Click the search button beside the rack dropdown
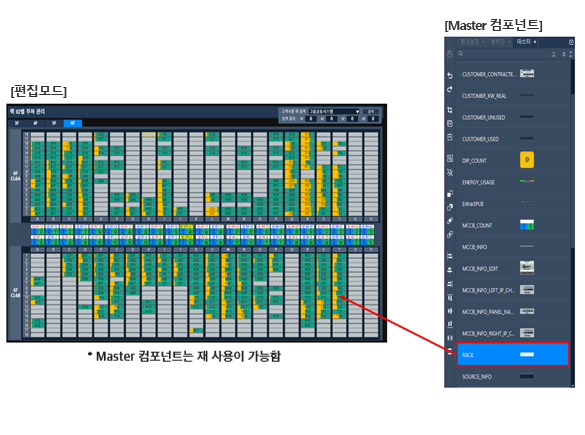The height and width of the screenshot is (435, 585). [x=371, y=112]
